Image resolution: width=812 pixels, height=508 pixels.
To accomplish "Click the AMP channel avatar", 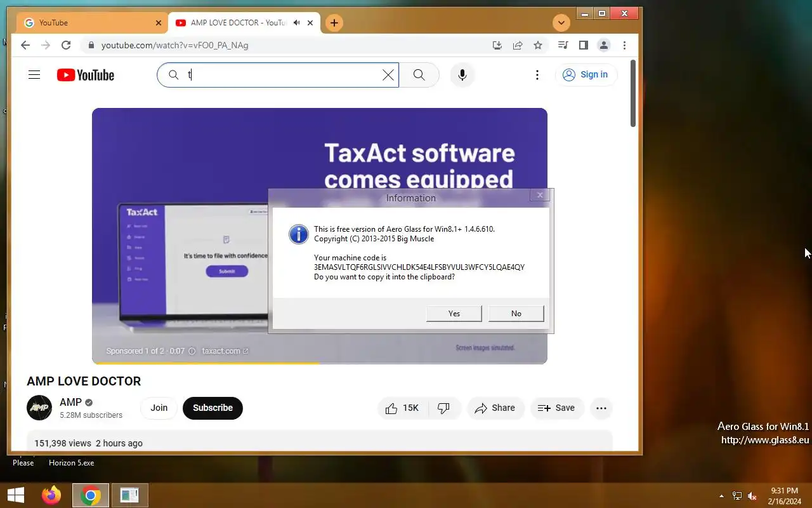I will [39, 408].
